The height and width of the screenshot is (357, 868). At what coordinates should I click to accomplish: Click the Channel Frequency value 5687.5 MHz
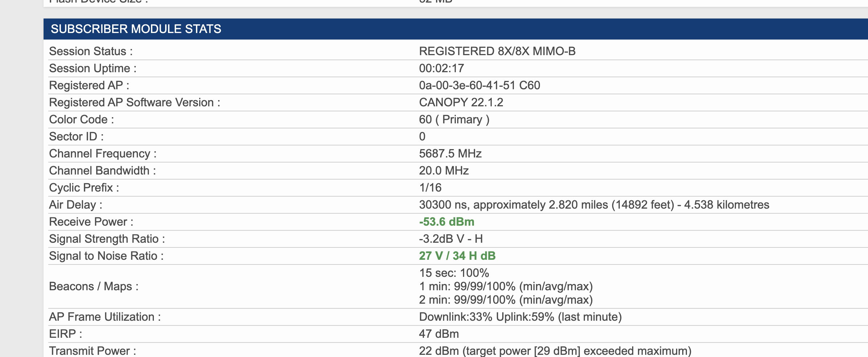[450, 153]
